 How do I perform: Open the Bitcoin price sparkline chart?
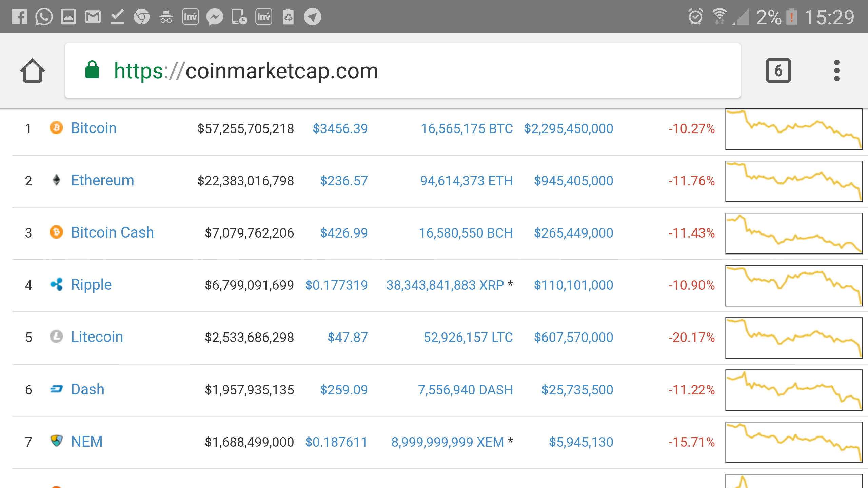pyautogui.click(x=794, y=129)
